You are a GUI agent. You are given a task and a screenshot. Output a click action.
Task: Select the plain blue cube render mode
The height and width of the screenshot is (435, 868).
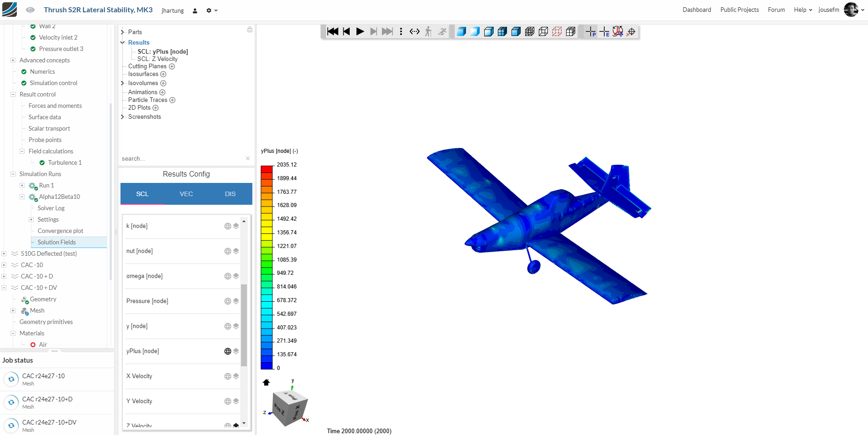tap(516, 31)
